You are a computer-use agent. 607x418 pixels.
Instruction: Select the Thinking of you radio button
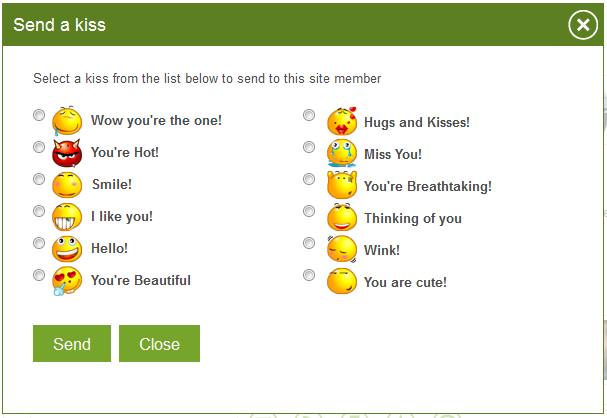(309, 211)
